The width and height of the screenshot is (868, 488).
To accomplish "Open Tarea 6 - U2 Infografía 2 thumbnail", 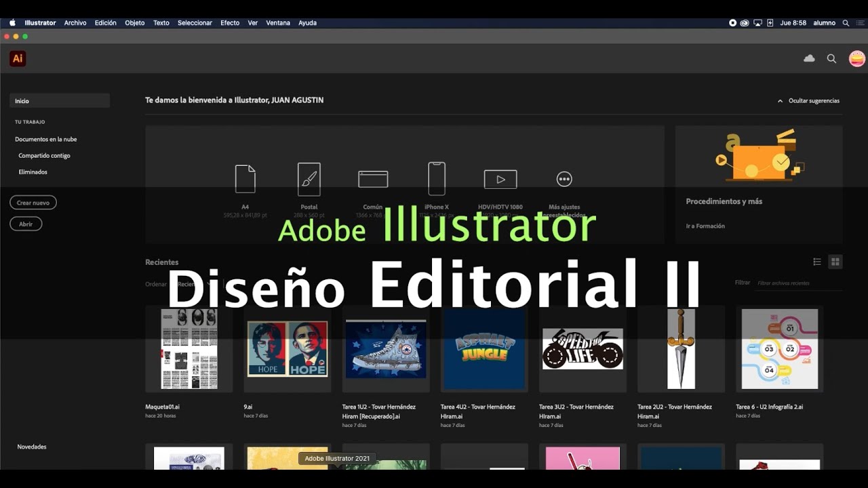I will point(780,348).
